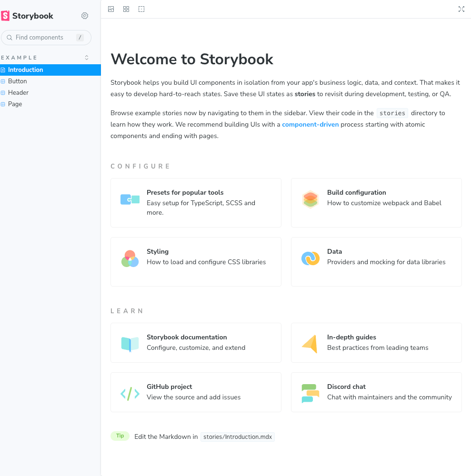Click the Welcome to Storybook heading
The height and width of the screenshot is (476, 471).
pos(192,59)
